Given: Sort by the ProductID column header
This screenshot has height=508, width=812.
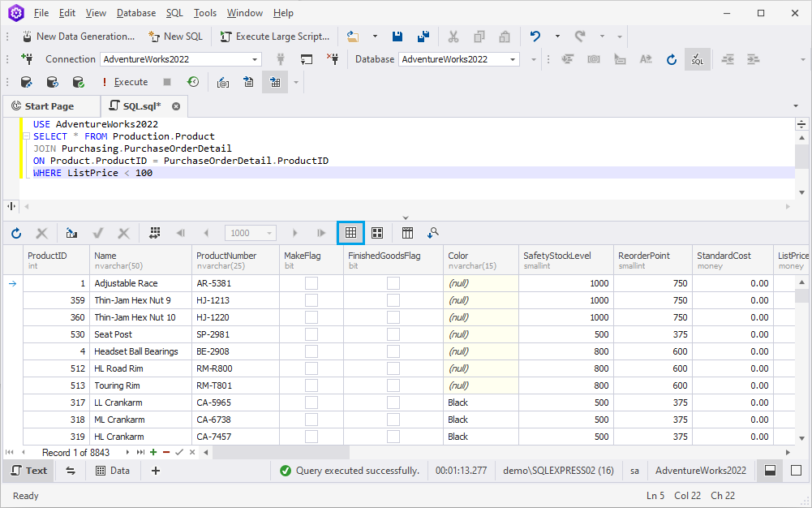Looking at the screenshot, I should pos(57,260).
